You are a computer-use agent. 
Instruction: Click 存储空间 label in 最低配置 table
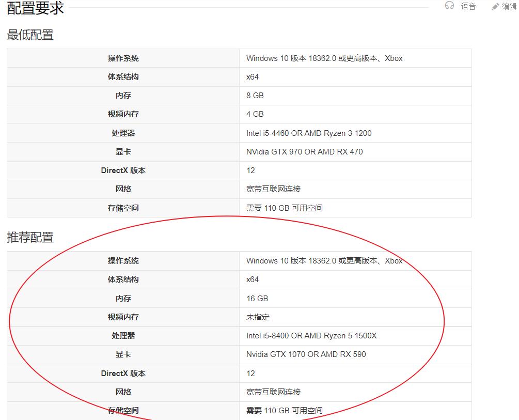click(123, 208)
